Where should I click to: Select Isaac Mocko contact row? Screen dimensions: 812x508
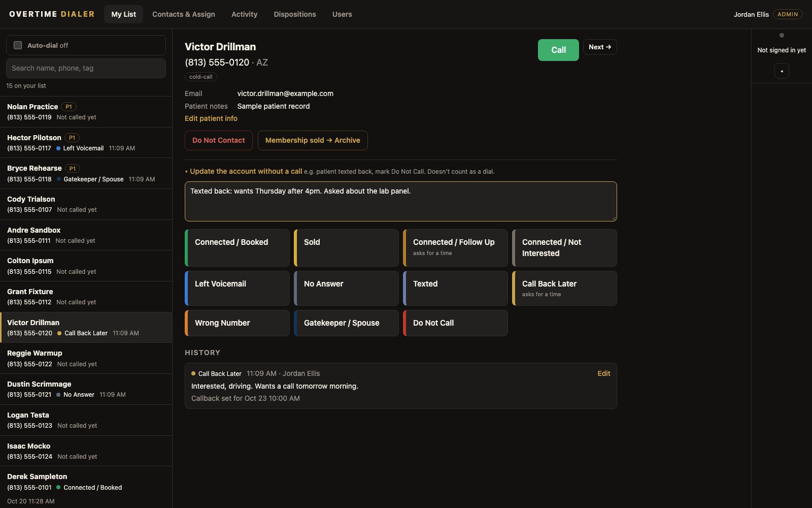coord(86,451)
